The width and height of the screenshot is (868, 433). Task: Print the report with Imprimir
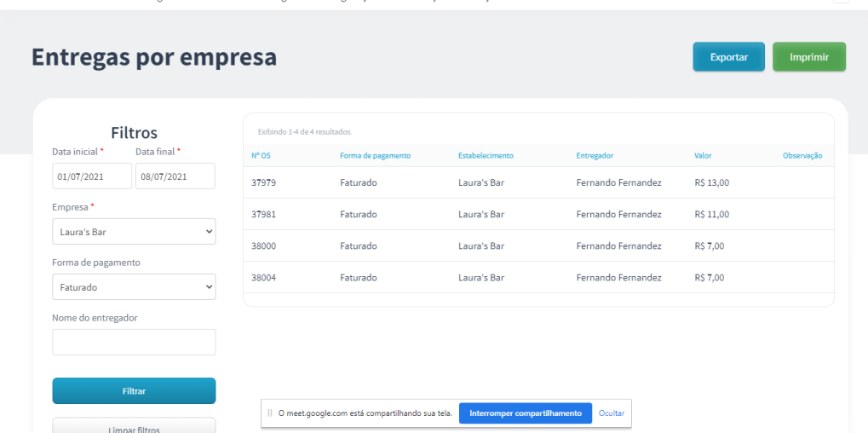tap(808, 57)
